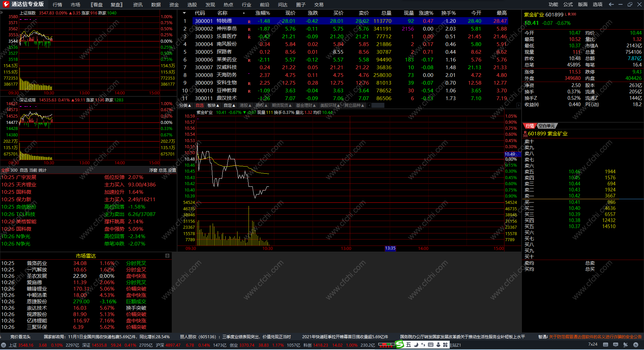Expand the 港股 menu
Screen dimensions: 644x350
246,105
